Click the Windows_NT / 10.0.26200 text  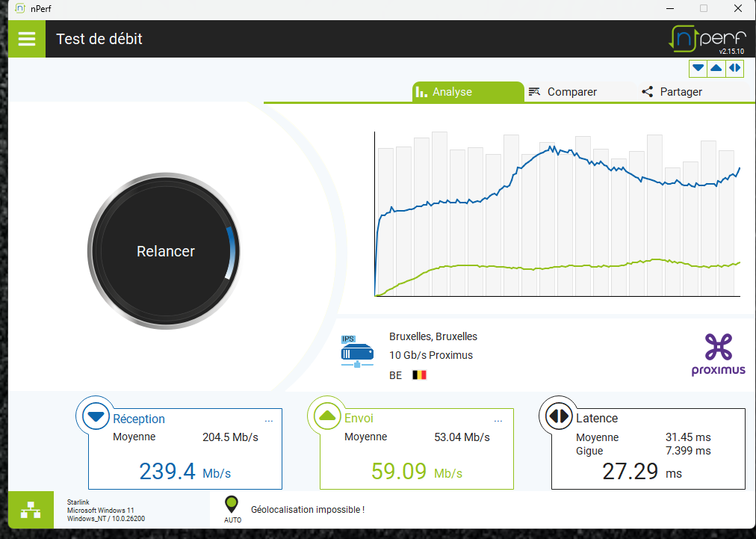(106, 519)
